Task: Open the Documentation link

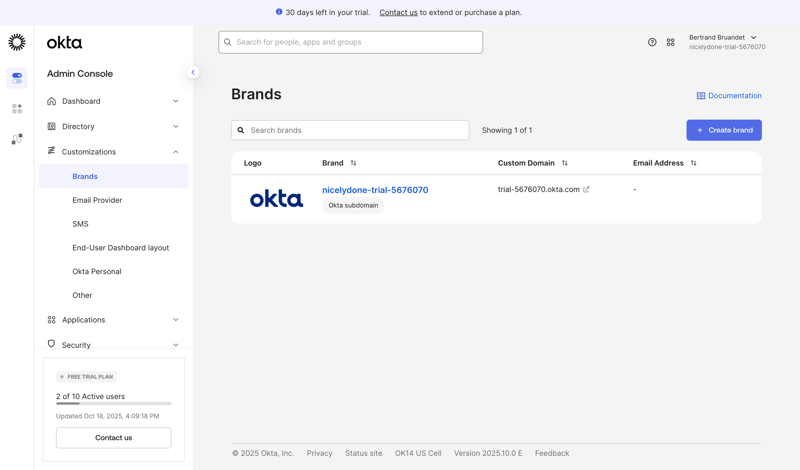Action: tap(729, 95)
